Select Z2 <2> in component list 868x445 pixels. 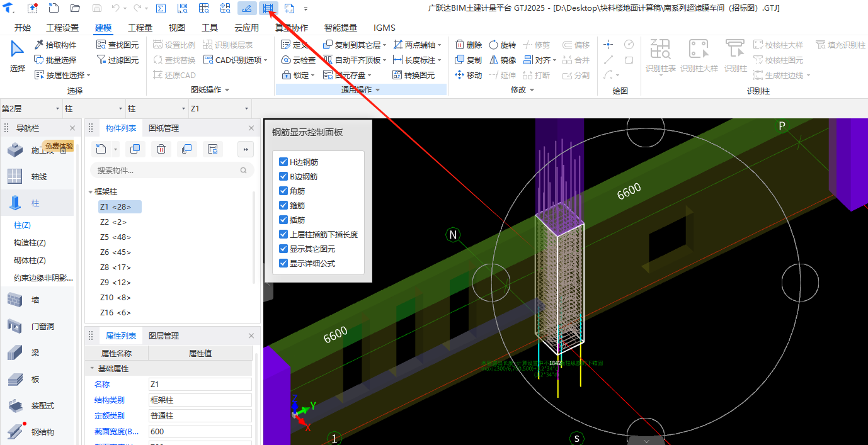tap(113, 222)
